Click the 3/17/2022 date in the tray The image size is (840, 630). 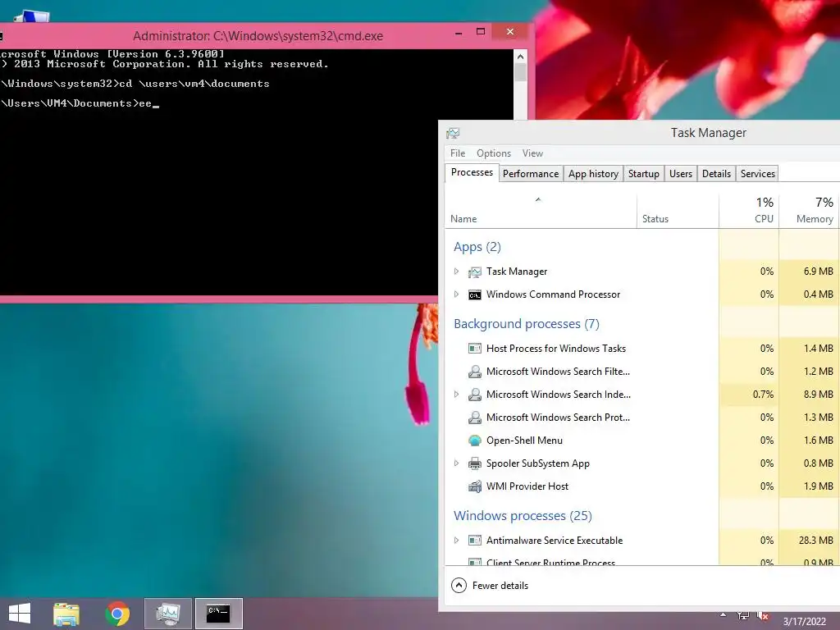pyautogui.click(x=804, y=622)
